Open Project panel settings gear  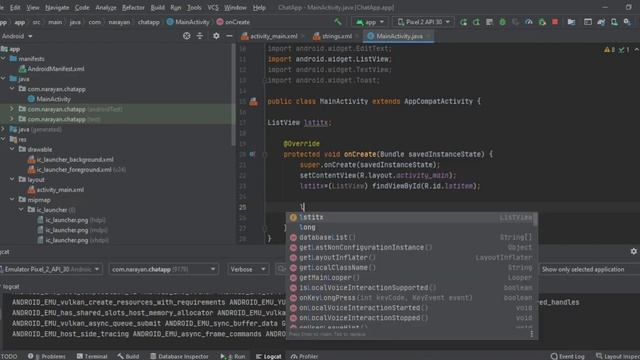point(216,36)
